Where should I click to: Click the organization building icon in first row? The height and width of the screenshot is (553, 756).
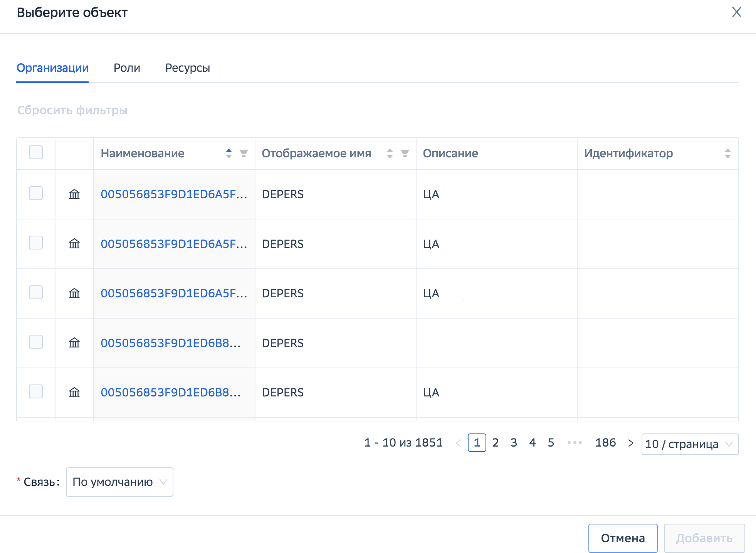pos(74,194)
